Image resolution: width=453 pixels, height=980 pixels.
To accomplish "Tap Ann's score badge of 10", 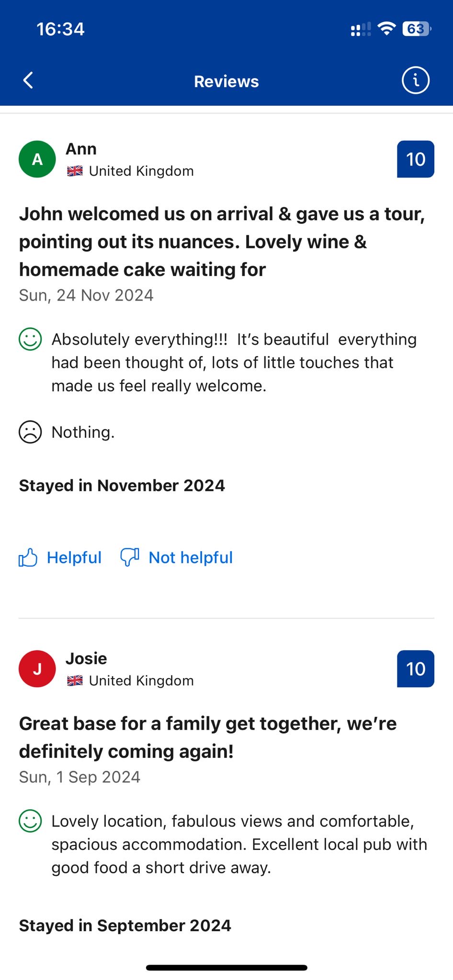I will pyautogui.click(x=415, y=159).
